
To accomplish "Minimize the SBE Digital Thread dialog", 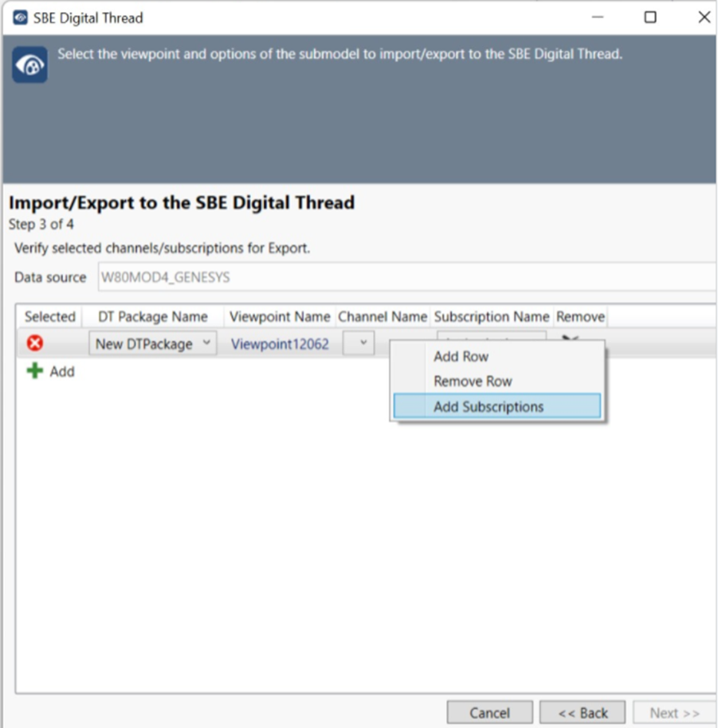I will click(x=596, y=18).
